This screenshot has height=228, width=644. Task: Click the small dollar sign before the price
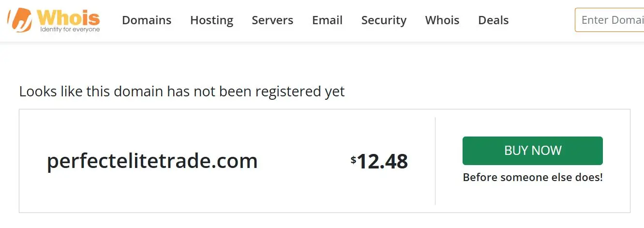click(353, 159)
